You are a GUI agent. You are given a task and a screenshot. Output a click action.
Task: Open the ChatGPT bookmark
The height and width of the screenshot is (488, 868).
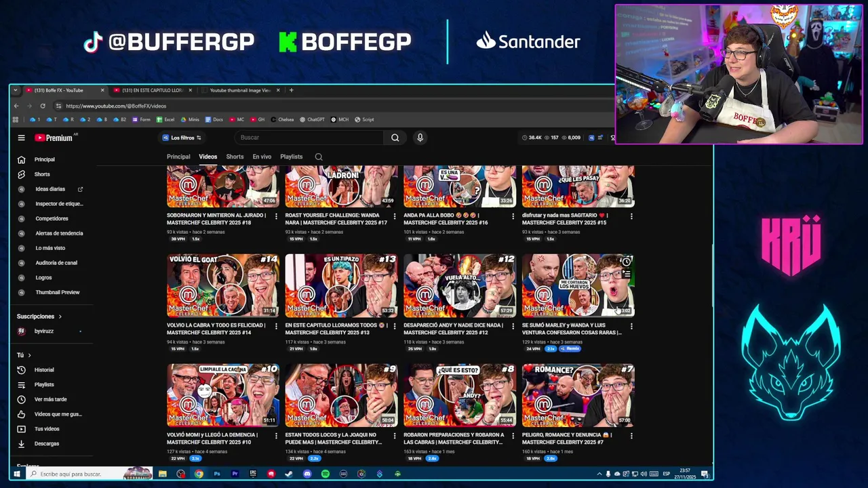click(x=313, y=119)
